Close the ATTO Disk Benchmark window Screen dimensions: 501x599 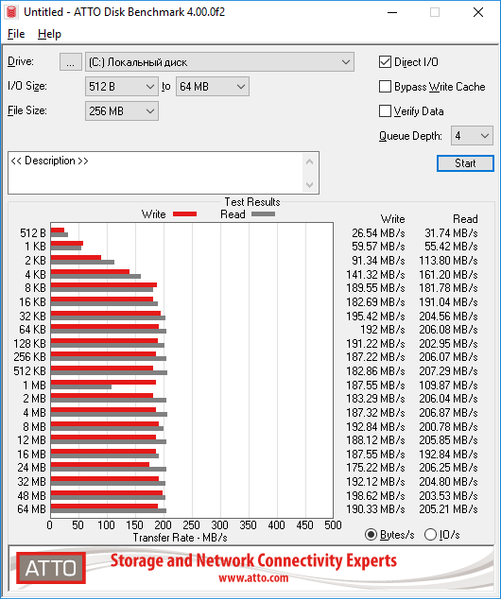tap(478, 12)
